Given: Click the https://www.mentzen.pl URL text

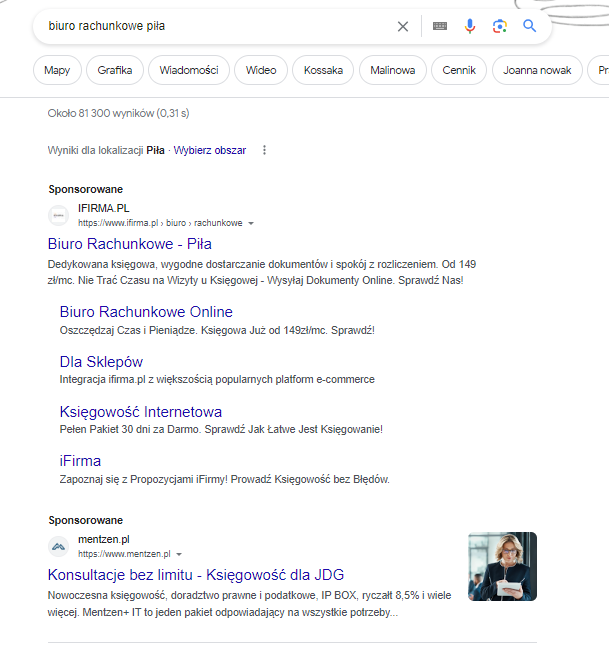Looking at the screenshot, I should coord(125,554).
